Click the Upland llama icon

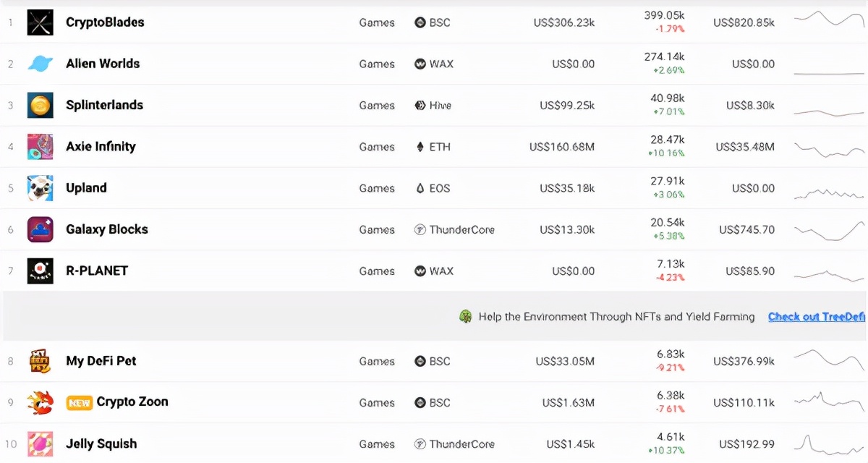click(40, 188)
